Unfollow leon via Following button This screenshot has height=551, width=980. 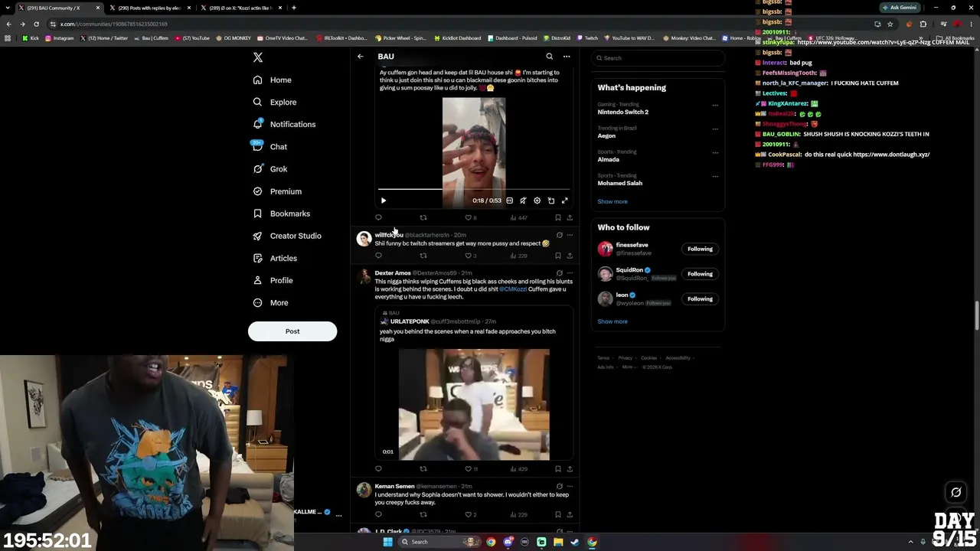(700, 299)
